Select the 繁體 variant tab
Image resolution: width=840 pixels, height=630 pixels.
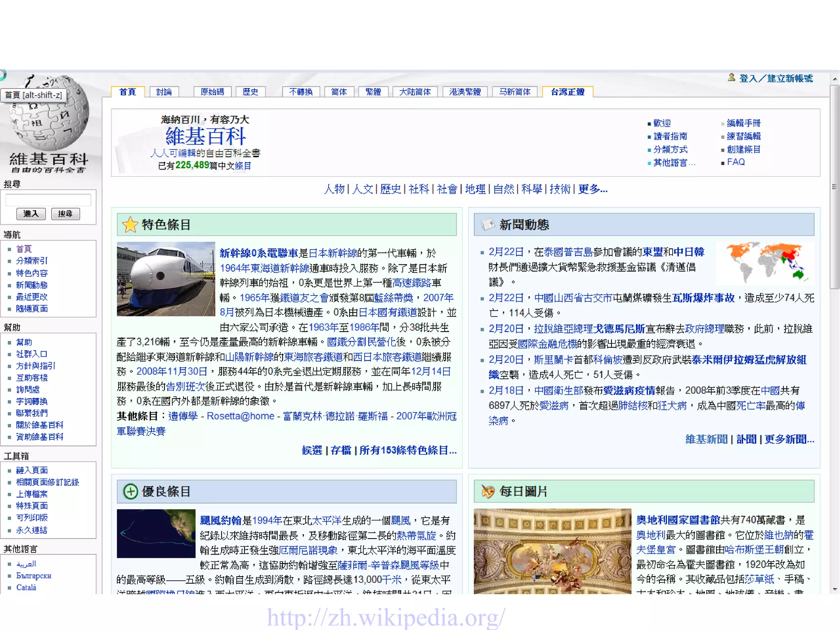[x=373, y=92]
